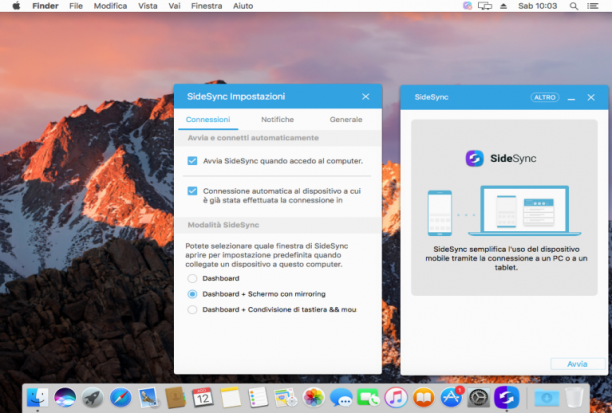The height and width of the screenshot is (413, 612).
Task: Click eject icon in menu bar
Action: pos(503,6)
